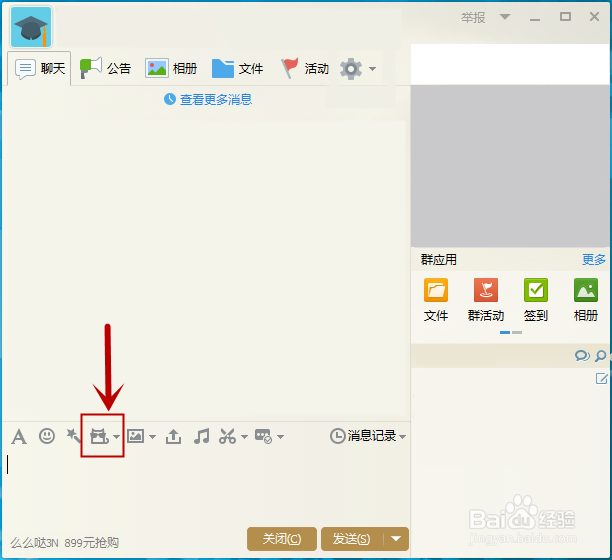Click the chat bubbles icon in member bar
Screen dimensions: 612x560
tap(582, 356)
